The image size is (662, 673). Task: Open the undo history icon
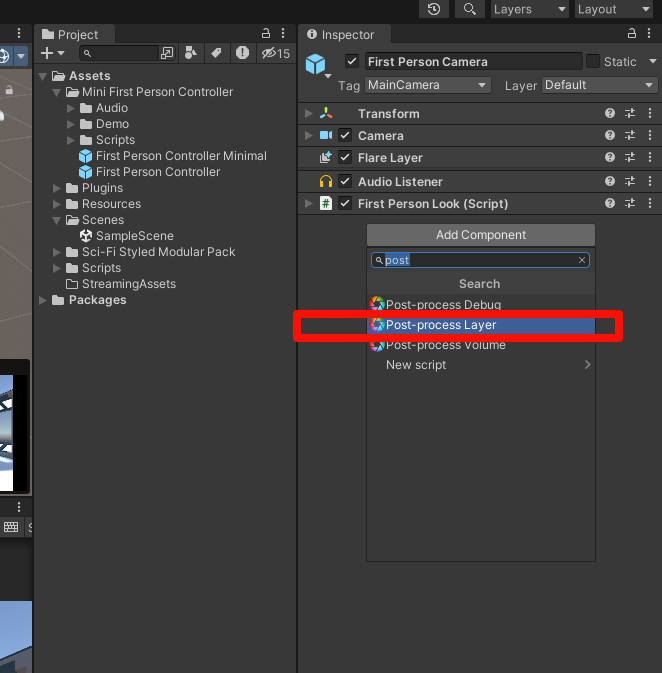pos(434,9)
